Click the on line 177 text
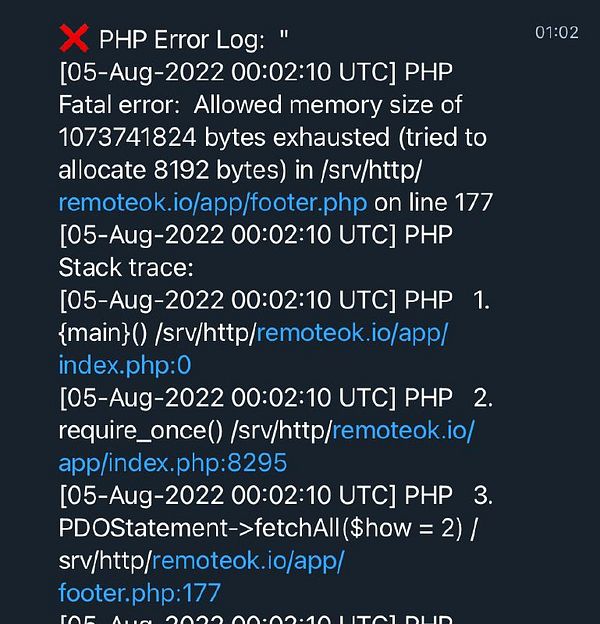600x624 pixels. pyautogui.click(x=434, y=203)
